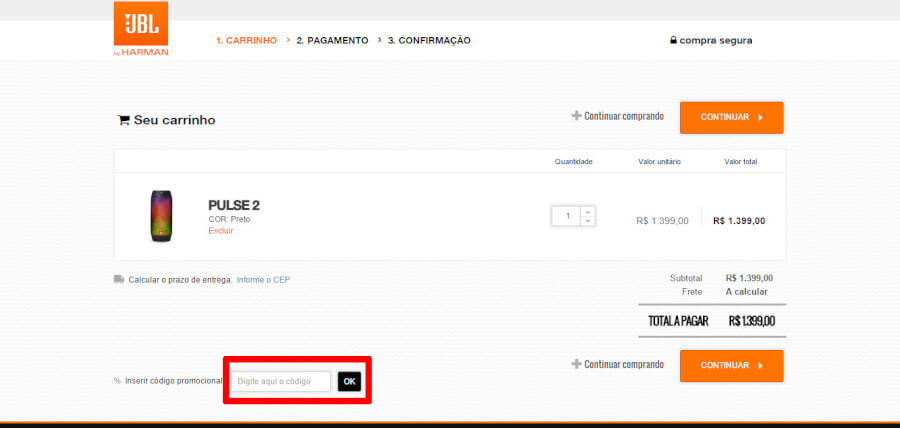Click the plus icon of top Continuar comprando
Viewport: 900px width, 428px height.
pos(576,116)
